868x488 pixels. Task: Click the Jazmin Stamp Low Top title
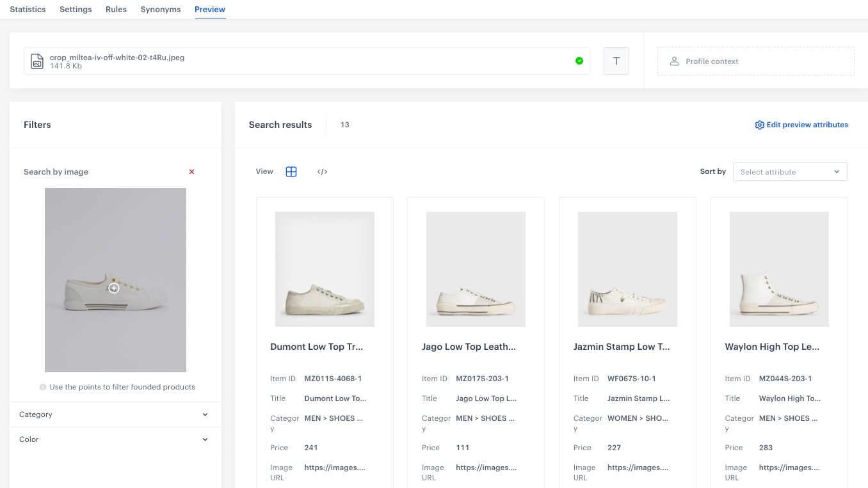(622, 347)
